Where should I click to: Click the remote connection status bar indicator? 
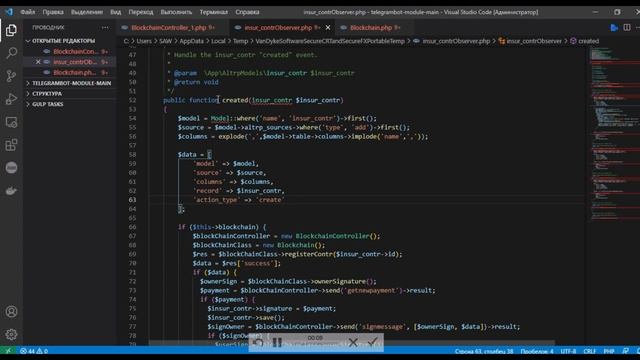(x=8, y=351)
